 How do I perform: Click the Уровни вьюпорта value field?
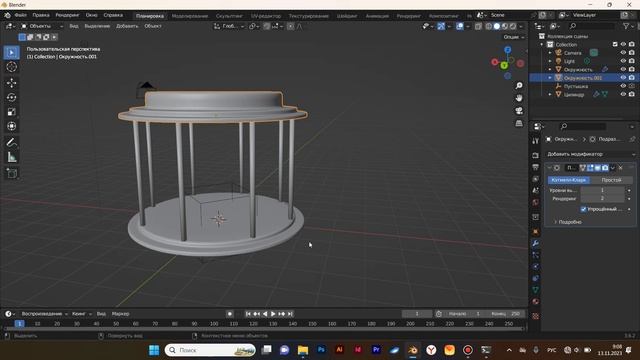[x=602, y=190]
